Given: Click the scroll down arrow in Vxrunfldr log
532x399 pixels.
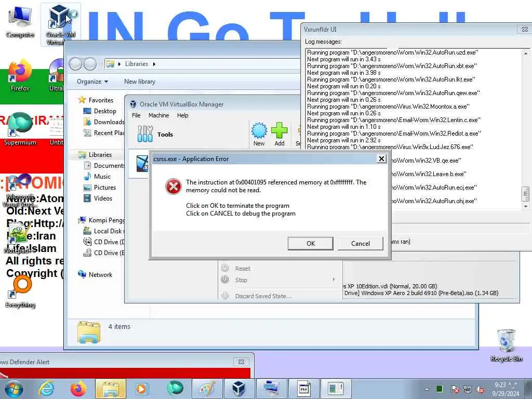Looking at the screenshot, I should pyautogui.click(x=526, y=206).
